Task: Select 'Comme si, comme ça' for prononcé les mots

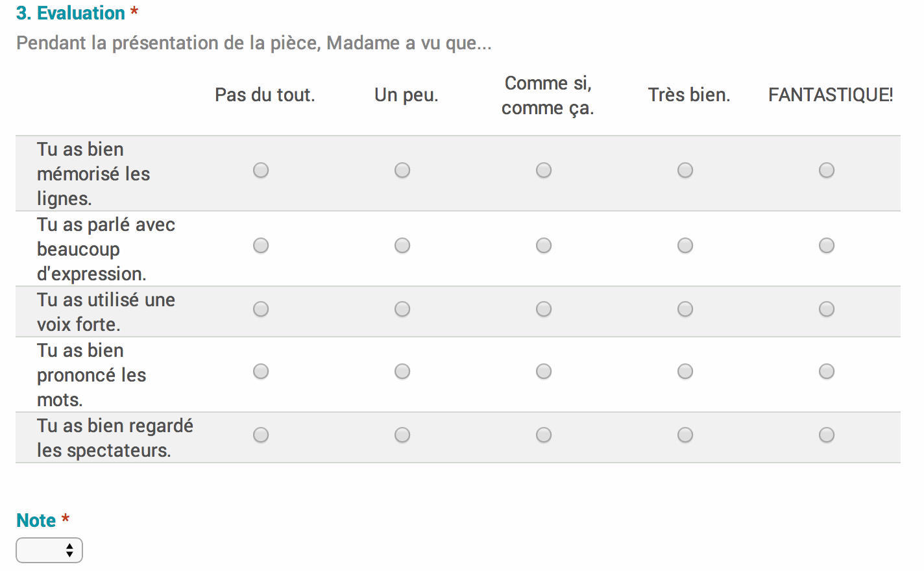Action: coord(544,371)
